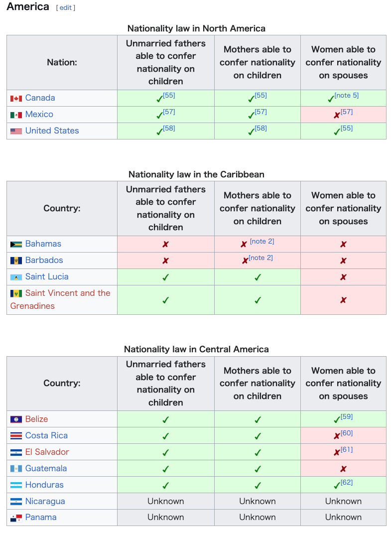This screenshot has height=533, width=392.
Task: Open citation 62 in the Honduras row
Action: [347, 483]
